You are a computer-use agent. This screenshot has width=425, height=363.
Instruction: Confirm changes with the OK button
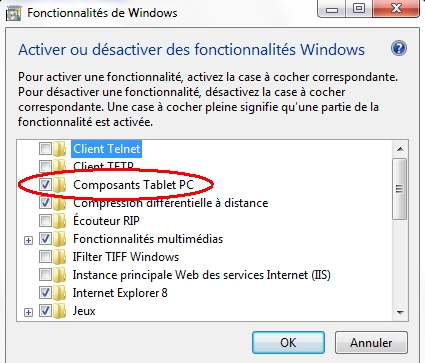click(288, 342)
